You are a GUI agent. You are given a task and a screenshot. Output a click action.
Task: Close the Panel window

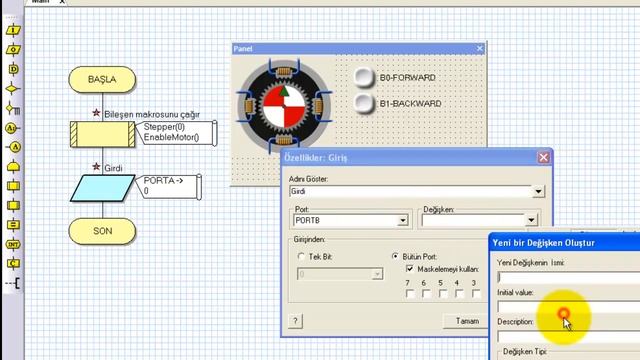pos(480,49)
